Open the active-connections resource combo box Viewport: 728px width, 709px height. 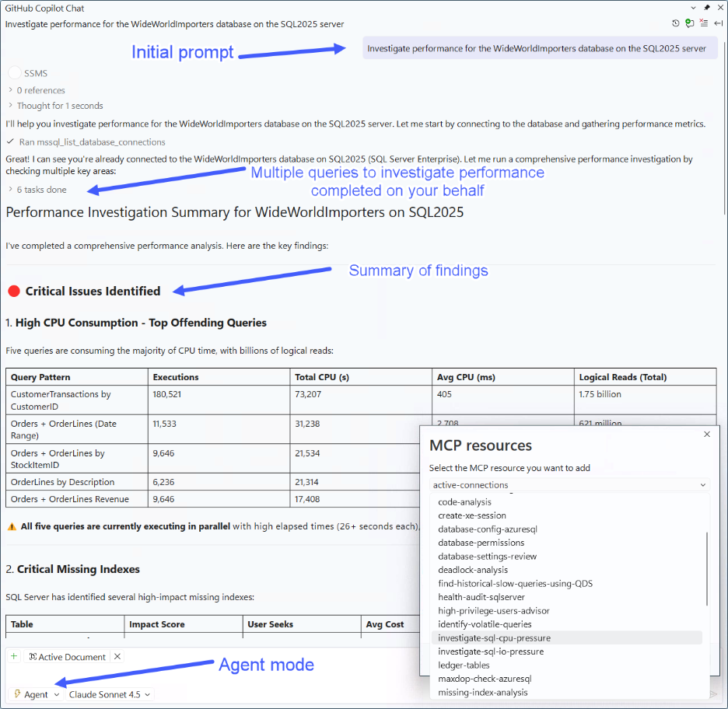pos(569,485)
